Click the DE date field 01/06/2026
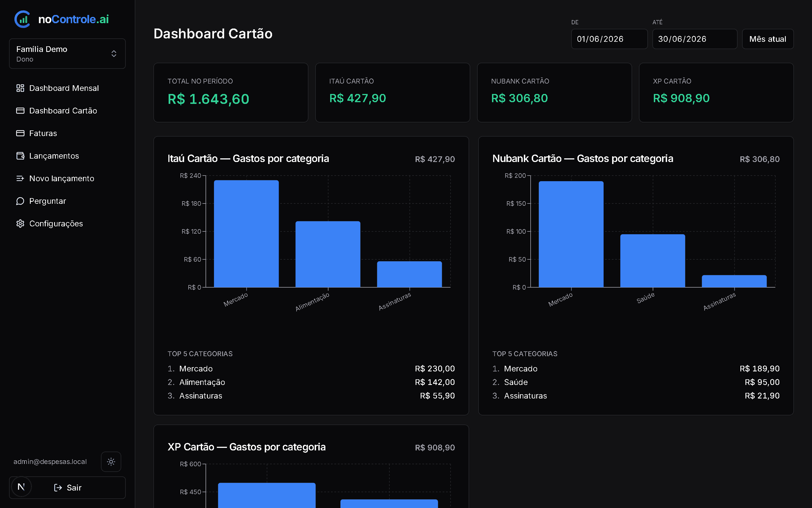Viewport: 812px width, 508px height. [x=609, y=39]
